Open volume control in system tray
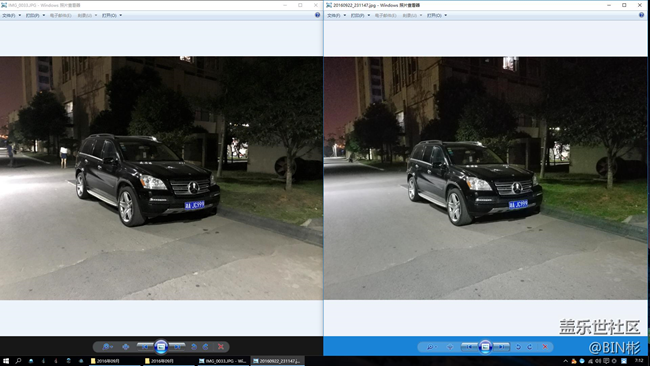The width and height of the screenshot is (650, 366). click(x=598, y=361)
